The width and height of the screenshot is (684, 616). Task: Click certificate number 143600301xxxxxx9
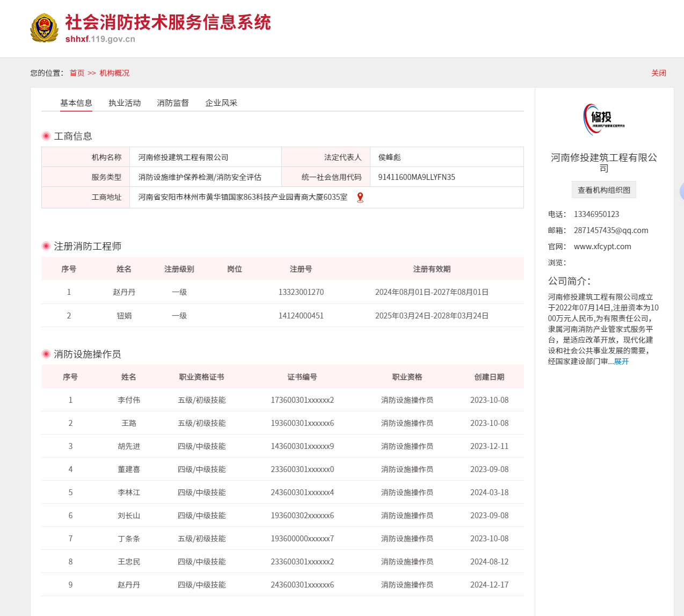[302, 446]
